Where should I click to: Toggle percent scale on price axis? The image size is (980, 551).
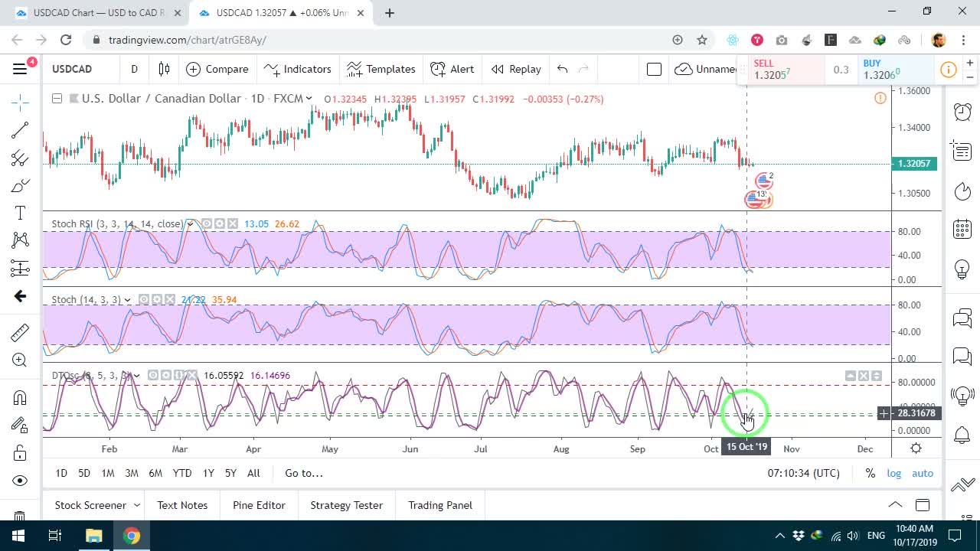click(x=871, y=473)
